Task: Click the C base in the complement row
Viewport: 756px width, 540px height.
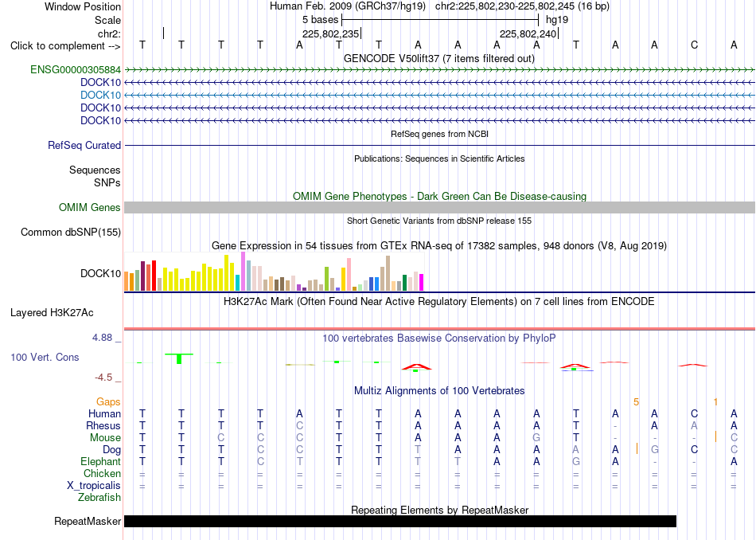Action: click(694, 45)
